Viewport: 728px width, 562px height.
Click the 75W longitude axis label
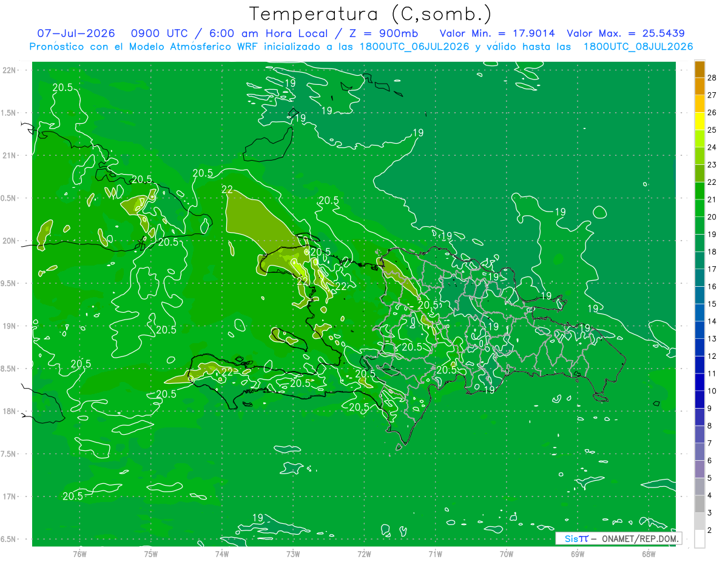point(151,554)
